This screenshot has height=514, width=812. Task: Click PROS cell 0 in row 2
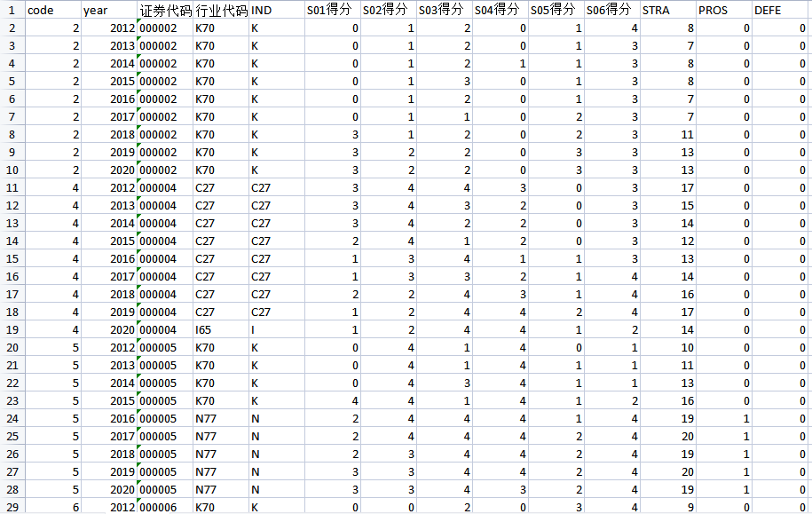point(724,28)
